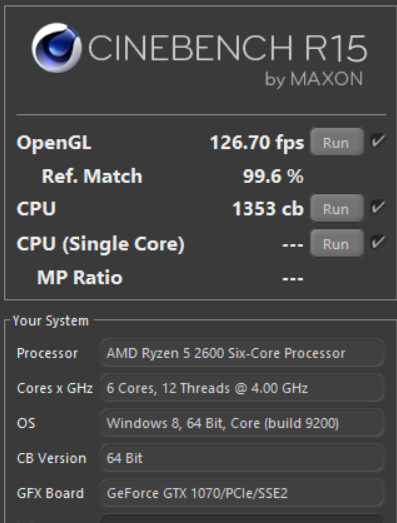The height and width of the screenshot is (523, 397).
Task: Click the MP Ratio label
Action: click(80, 278)
